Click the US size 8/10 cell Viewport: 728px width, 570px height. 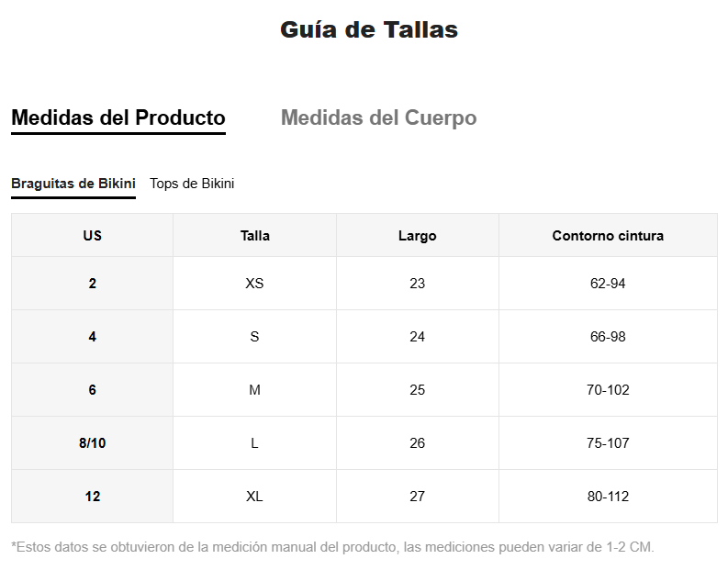(x=92, y=443)
